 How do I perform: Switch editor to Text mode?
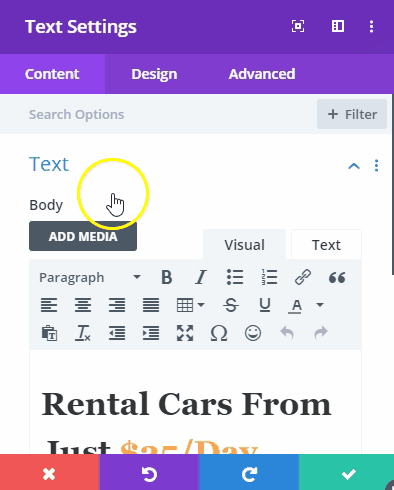coord(326,245)
